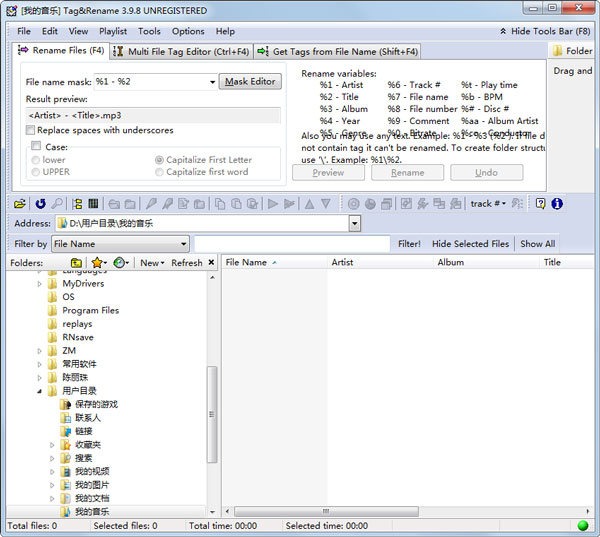Viewport: 600px width, 537px height.
Task: Click the Rename button
Action: (408, 173)
